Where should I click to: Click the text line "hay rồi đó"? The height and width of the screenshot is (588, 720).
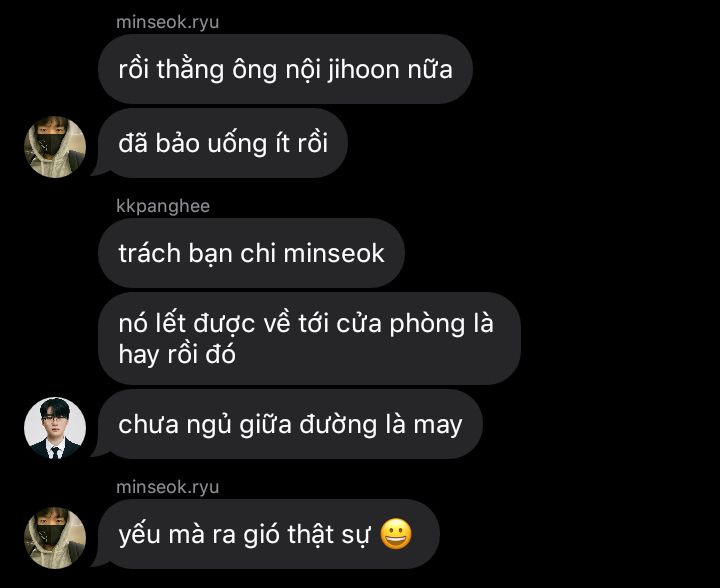coord(177,354)
